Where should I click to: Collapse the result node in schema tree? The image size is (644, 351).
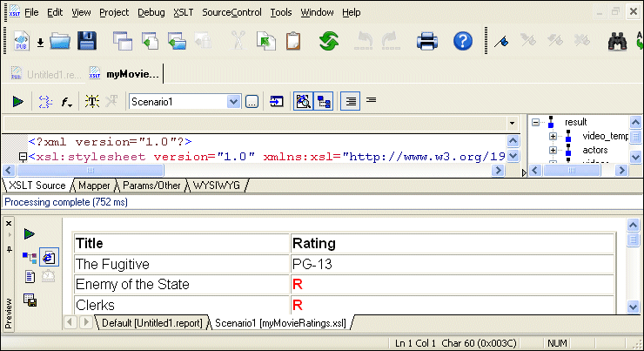[536, 123]
